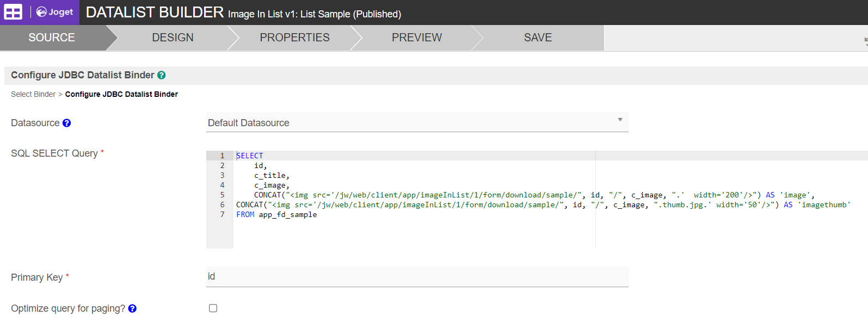Switch to the DESIGN step
The height and width of the screenshot is (328, 868).
point(173,38)
